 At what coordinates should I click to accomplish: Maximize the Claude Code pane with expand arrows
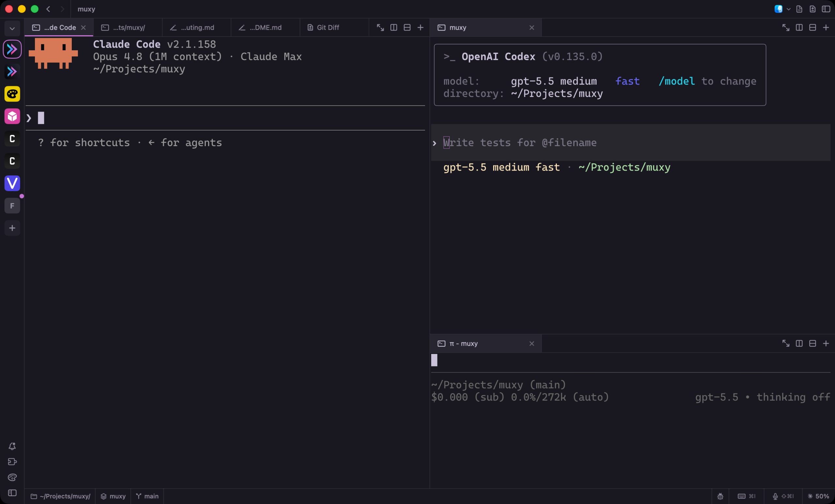tap(380, 27)
